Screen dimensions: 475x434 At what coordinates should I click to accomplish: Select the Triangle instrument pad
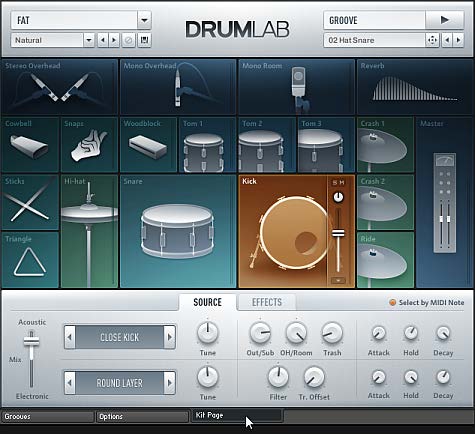coord(30,260)
